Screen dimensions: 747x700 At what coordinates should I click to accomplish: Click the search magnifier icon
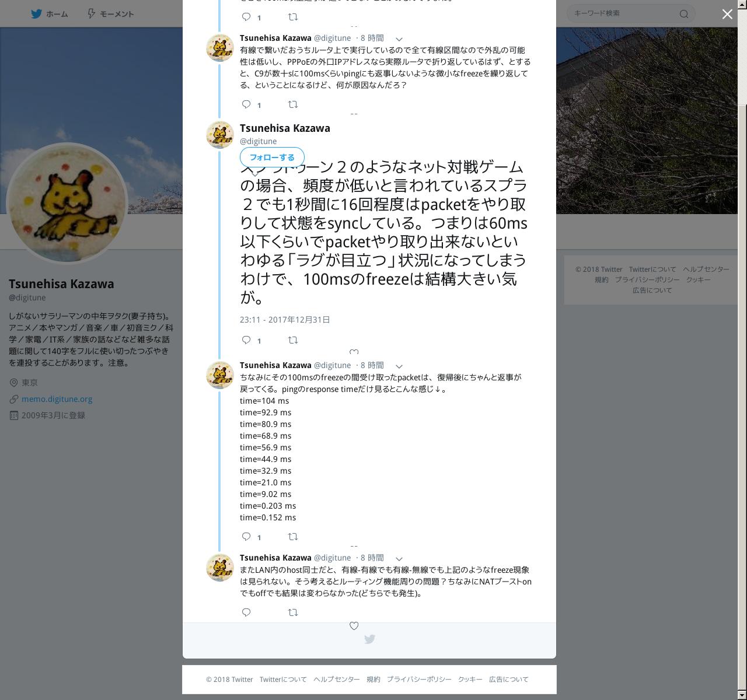tap(684, 13)
